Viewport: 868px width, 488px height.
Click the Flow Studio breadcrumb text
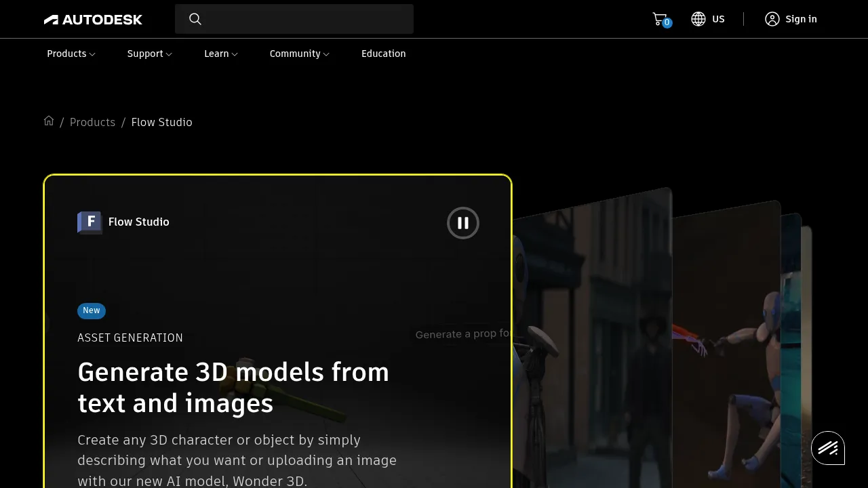point(162,122)
